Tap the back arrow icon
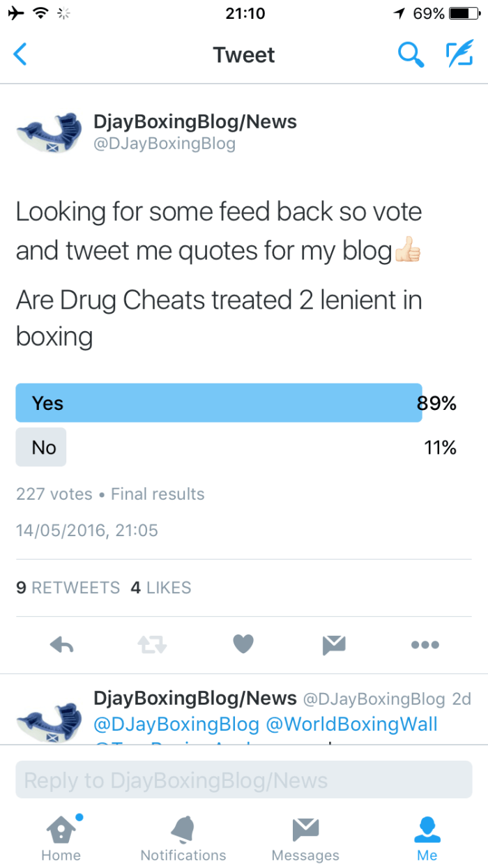Viewport: 488px width, 868px height. click(20, 54)
